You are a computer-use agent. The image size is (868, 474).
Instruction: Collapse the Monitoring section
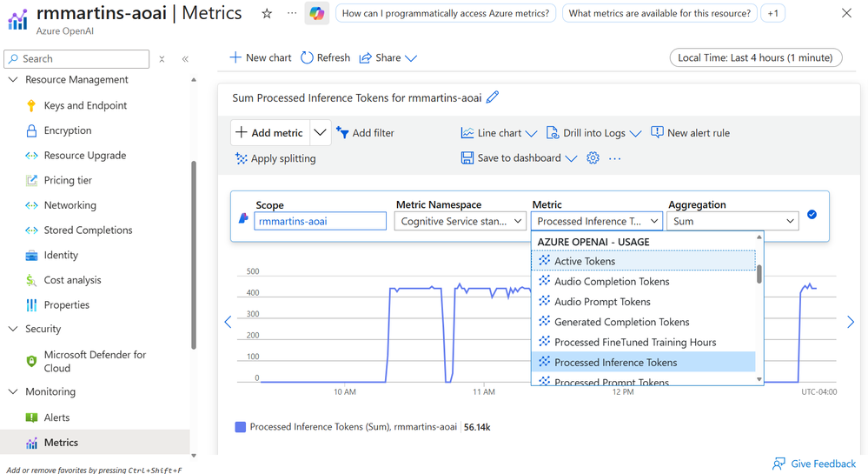click(13, 392)
